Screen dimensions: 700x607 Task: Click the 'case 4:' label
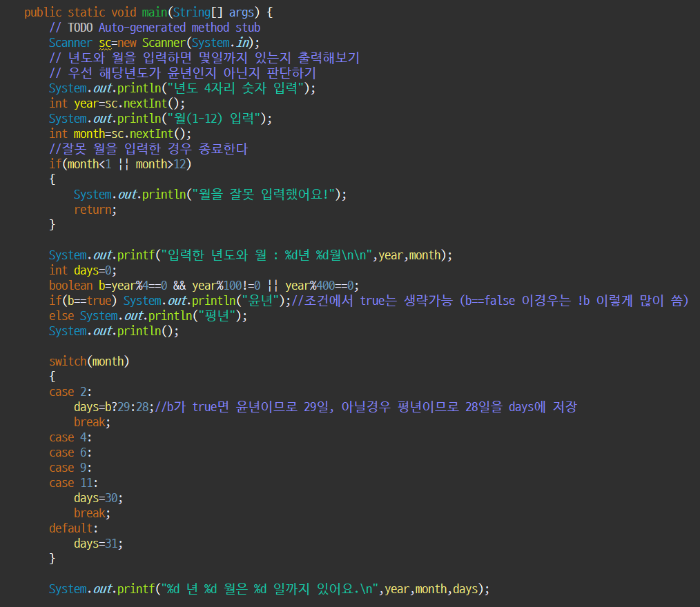point(70,437)
